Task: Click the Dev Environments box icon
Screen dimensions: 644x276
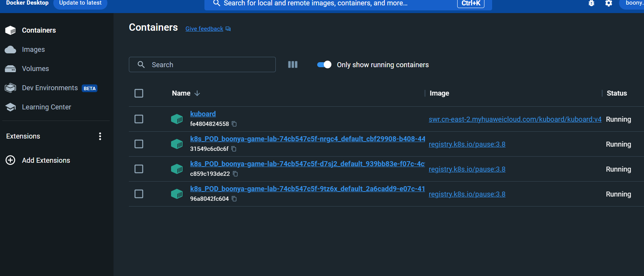Action: click(10, 88)
